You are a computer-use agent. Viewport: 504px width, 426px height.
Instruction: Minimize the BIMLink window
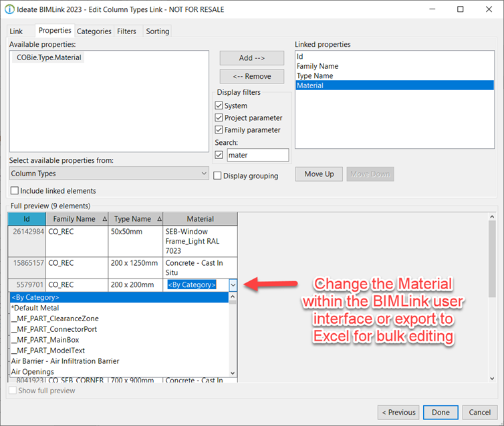pyautogui.click(x=432, y=9)
